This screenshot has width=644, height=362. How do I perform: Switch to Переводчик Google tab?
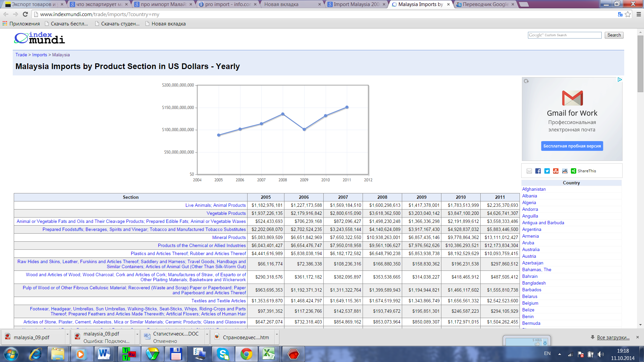(485, 4)
